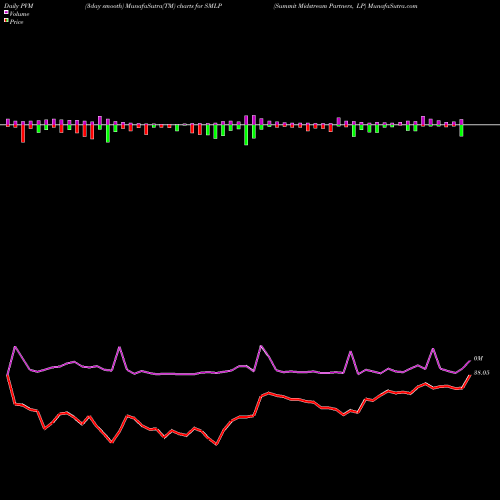Click the '38.05' price value label
Viewport: 500px width, 500px height.
click(x=481, y=373)
